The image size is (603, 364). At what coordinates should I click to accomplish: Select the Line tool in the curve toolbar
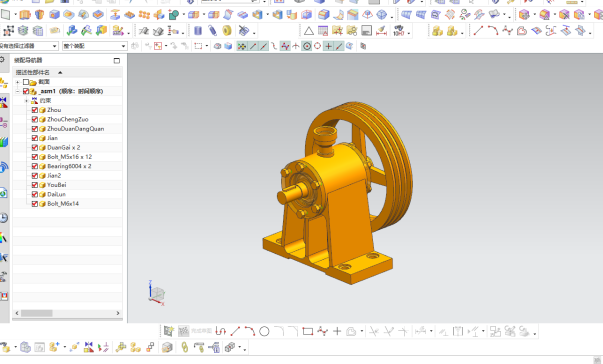click(478, 30)
